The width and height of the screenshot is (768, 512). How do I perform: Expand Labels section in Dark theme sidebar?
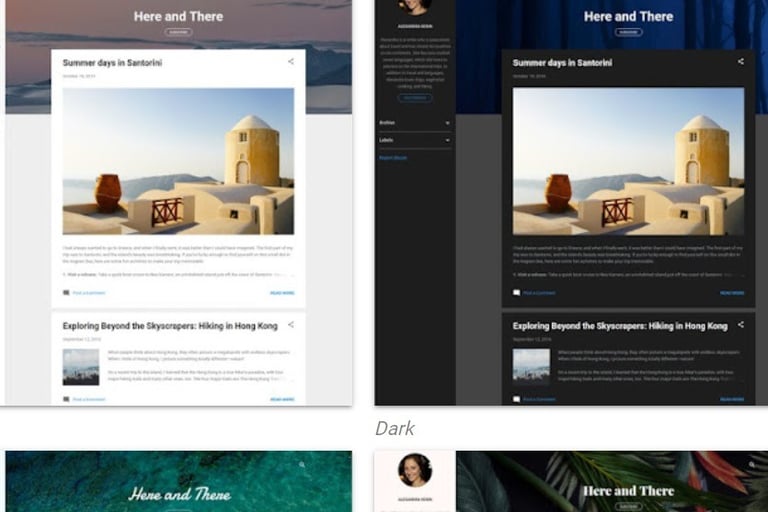(x=415, y=140)
